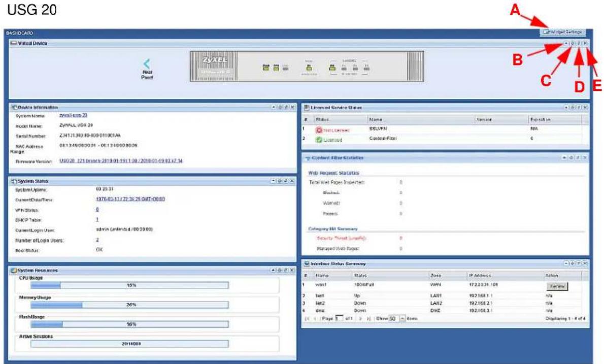
Task: Click the Not Licensed status for SSLVPN
Action: coord(332,130)
